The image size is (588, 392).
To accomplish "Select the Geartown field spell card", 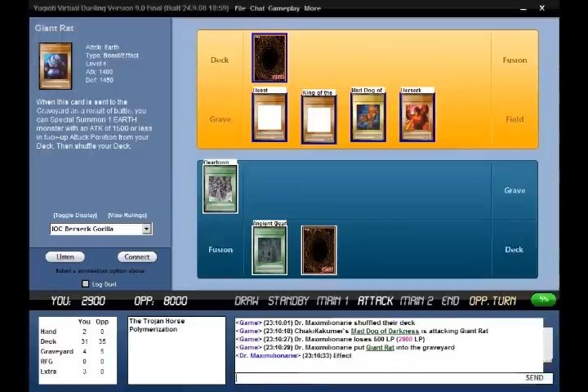I will coord(220,186).
